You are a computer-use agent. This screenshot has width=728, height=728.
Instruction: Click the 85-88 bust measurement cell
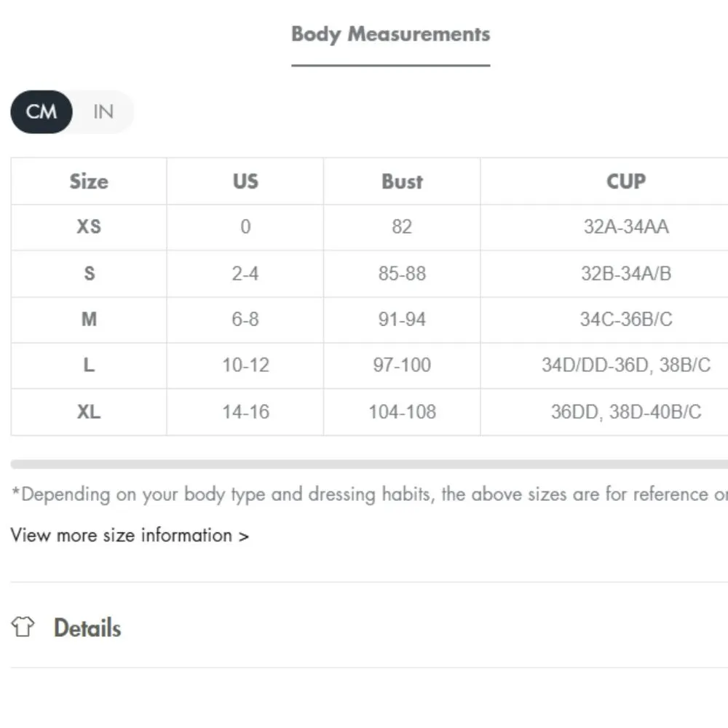tap(402, 274)
